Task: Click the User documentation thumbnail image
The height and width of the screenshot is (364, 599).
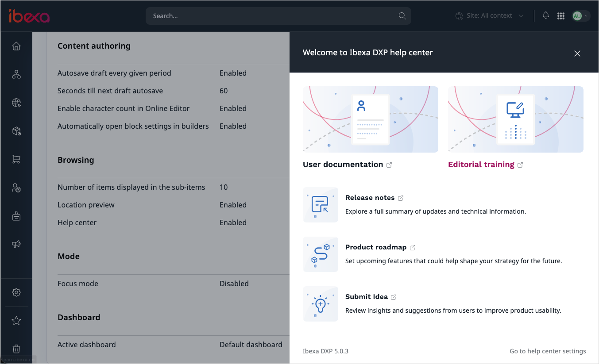Action: (x=370, y=119)
